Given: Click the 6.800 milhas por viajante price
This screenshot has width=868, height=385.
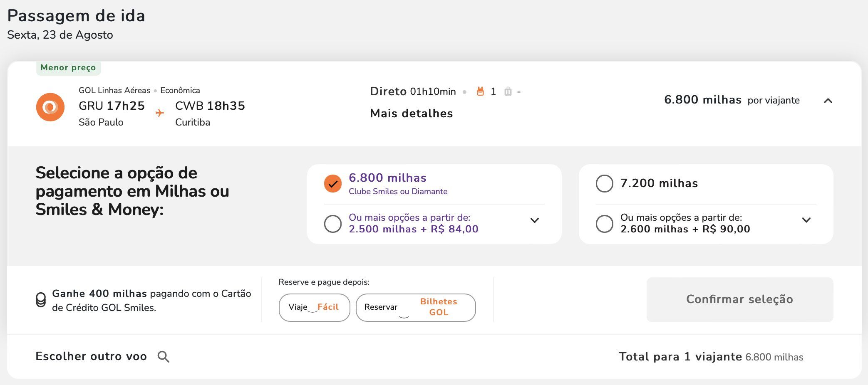Looking at the screenshot, I should [732, 100].
